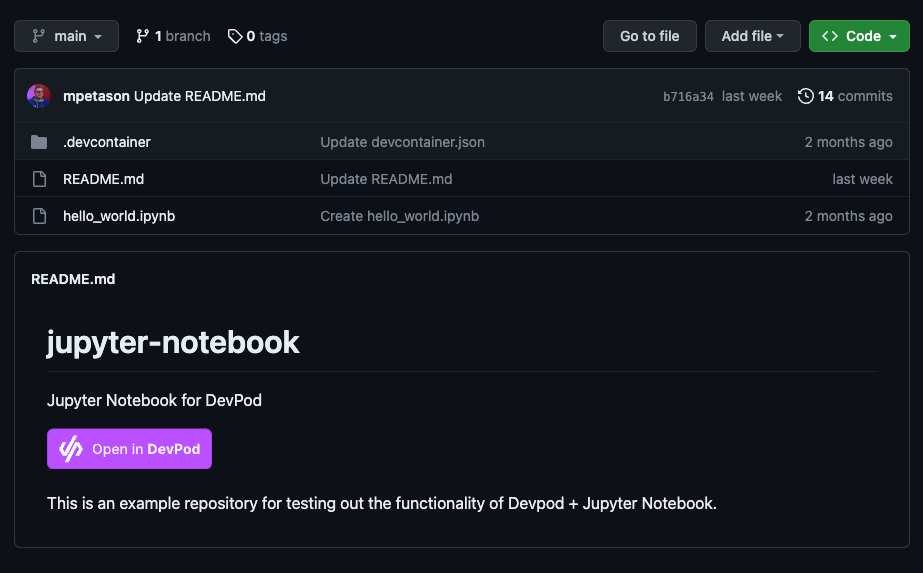Click the last week text beside commit hash
The height and width of the screenshot is (573, 923).
click(x=752, y=96)
